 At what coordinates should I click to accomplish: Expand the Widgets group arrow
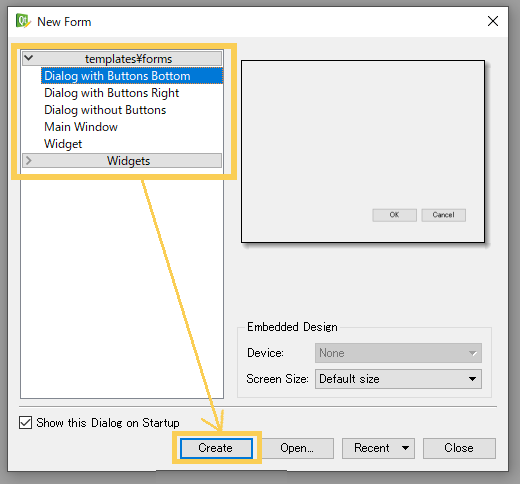point(29,160)
